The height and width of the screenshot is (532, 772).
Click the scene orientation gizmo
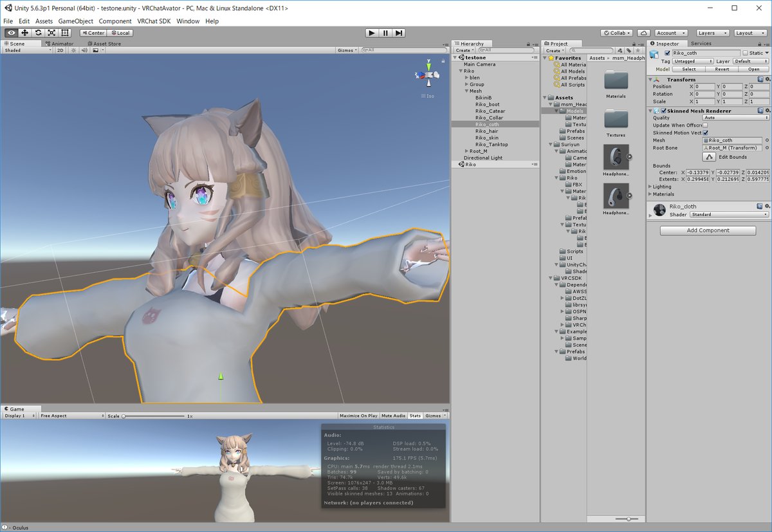(429, 77)
